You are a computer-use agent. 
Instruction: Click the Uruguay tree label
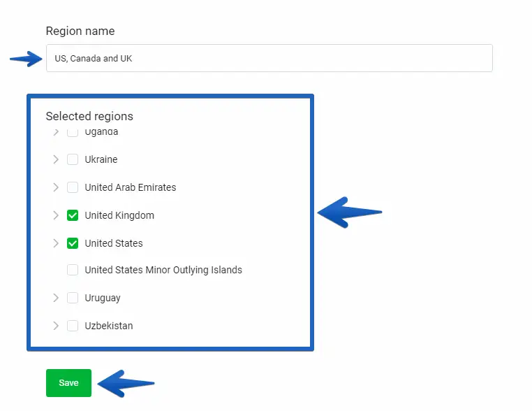tap(103, 298)
